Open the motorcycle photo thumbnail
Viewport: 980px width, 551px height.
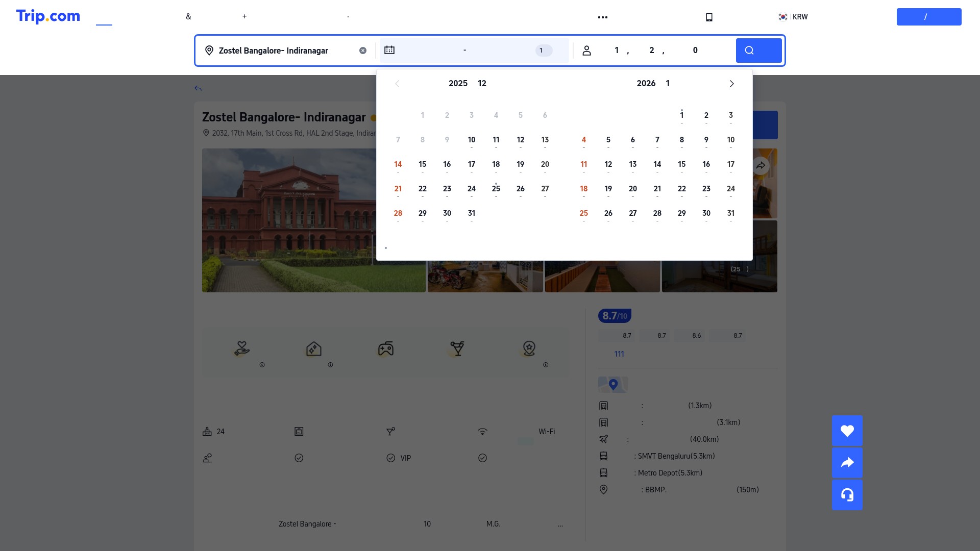[485, 277]
